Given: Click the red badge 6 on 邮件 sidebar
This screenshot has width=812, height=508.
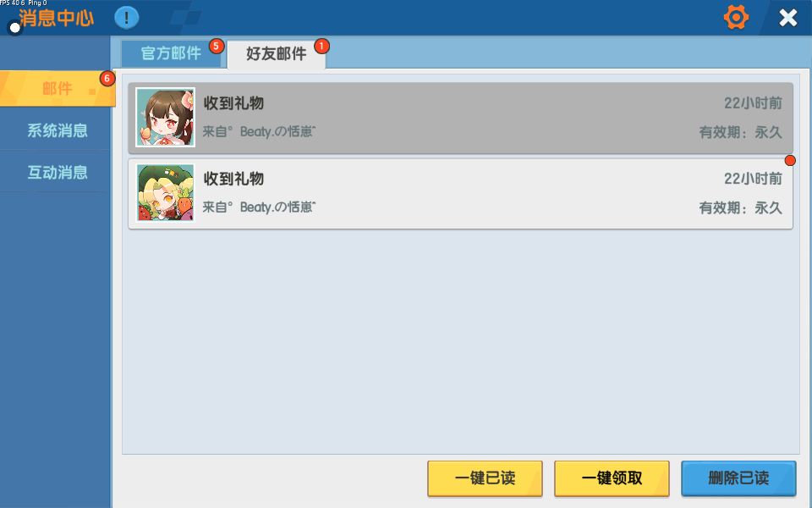Looking at the screenshot, I should [x=107, y=79].
